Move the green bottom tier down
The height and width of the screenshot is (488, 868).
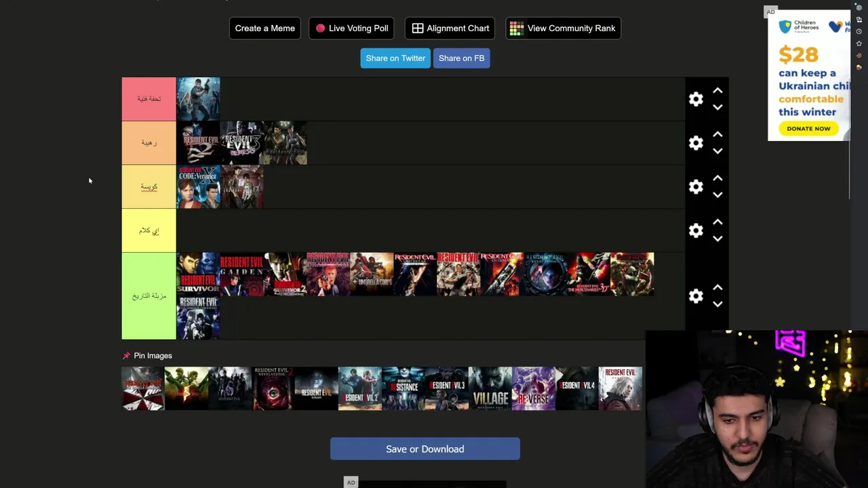pos(717,304)
